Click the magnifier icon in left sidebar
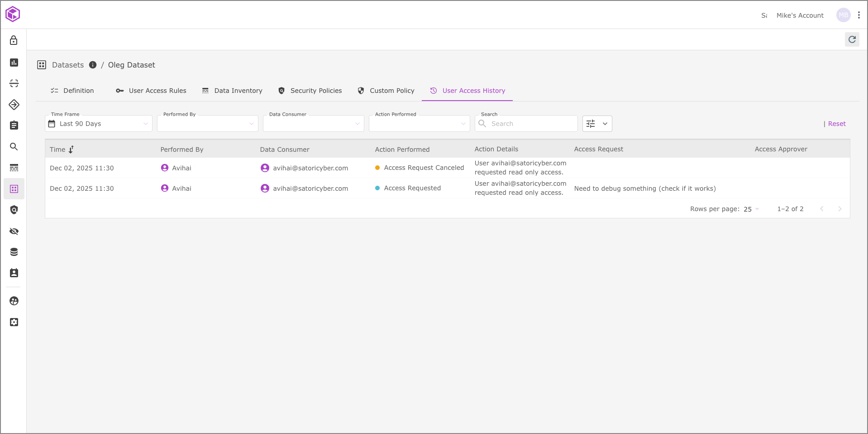The height and width of the screenshot is (434, 868). pyautogui.click(x=14, y=147)
